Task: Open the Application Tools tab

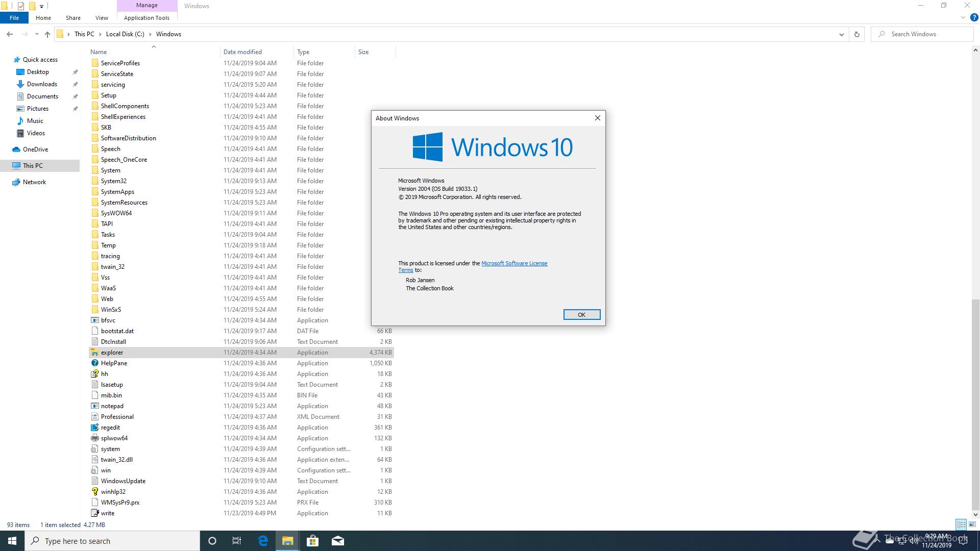Action: pos(146,18)
